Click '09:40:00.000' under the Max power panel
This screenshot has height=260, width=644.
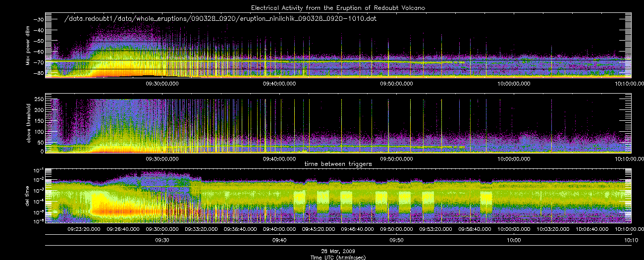pyautogui.click(x=279, y=84)
